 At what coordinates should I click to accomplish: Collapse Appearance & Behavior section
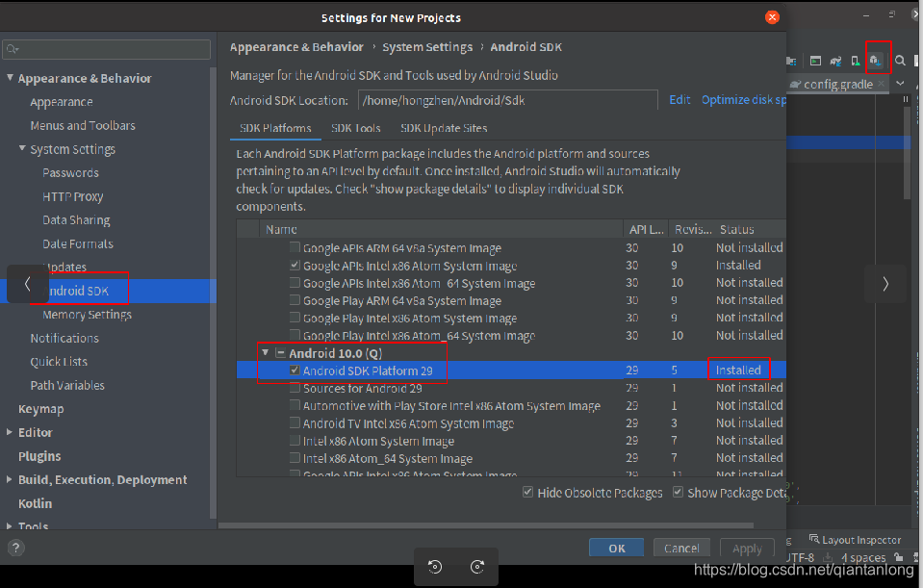coord(10,77)
